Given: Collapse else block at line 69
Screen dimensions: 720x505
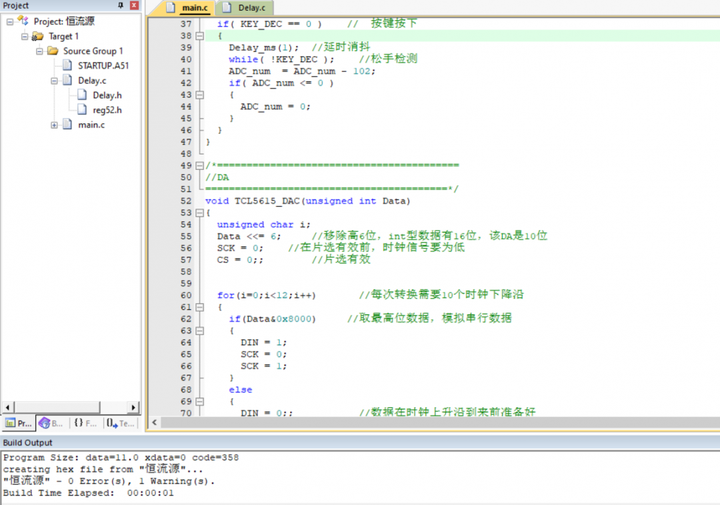Looking at the screenshot, I should (200, 401).
